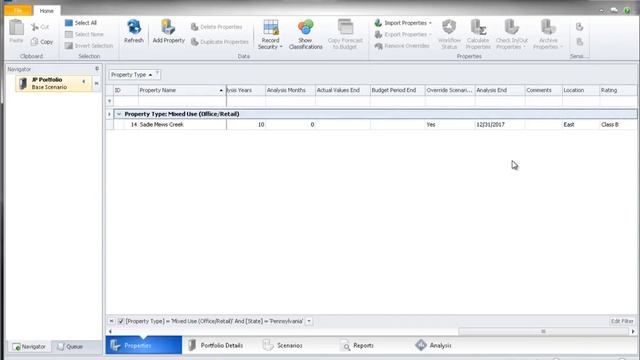
Task: Collapse the Mixed Use property type group
Action: pyautogui.click(x=119, y=114)
